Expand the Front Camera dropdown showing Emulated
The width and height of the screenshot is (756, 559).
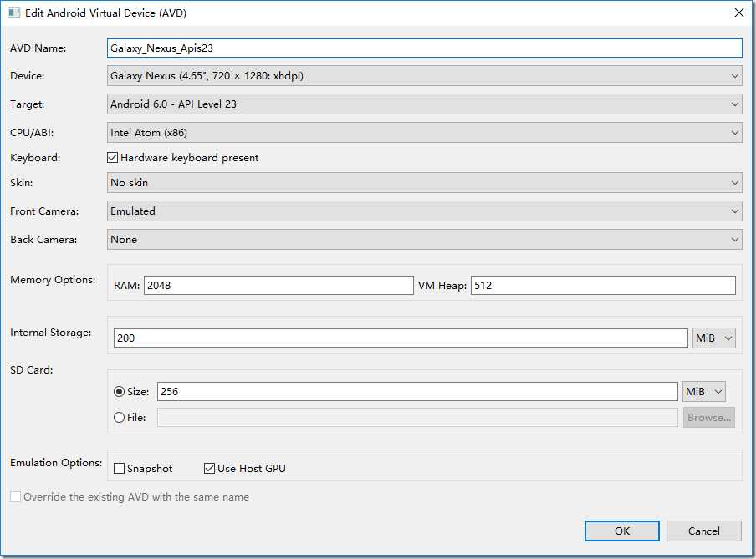coord(424,211)
